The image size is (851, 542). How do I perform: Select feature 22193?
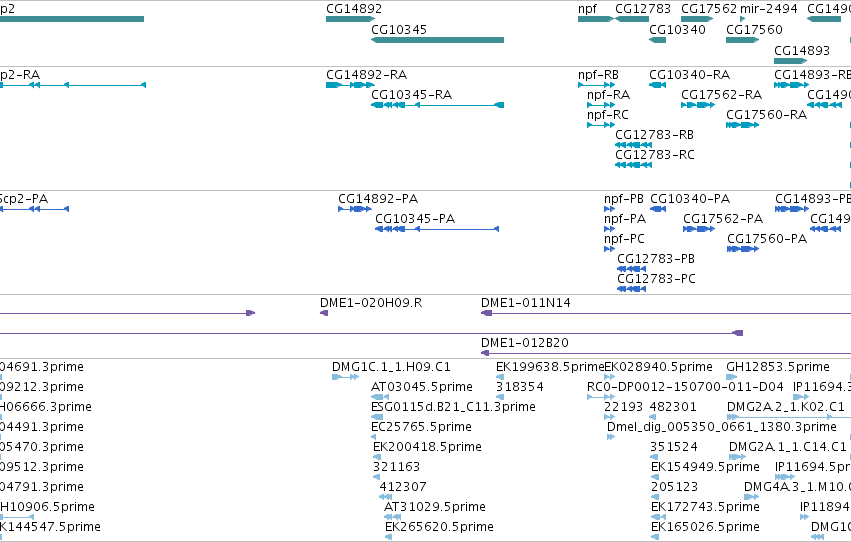[609, 417]
